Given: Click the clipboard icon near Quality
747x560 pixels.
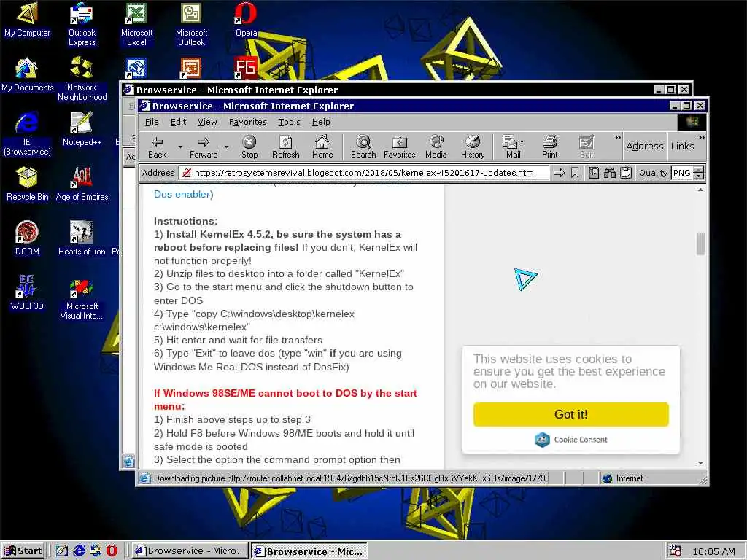Looking at the screenshot, I should coord(626,173).
